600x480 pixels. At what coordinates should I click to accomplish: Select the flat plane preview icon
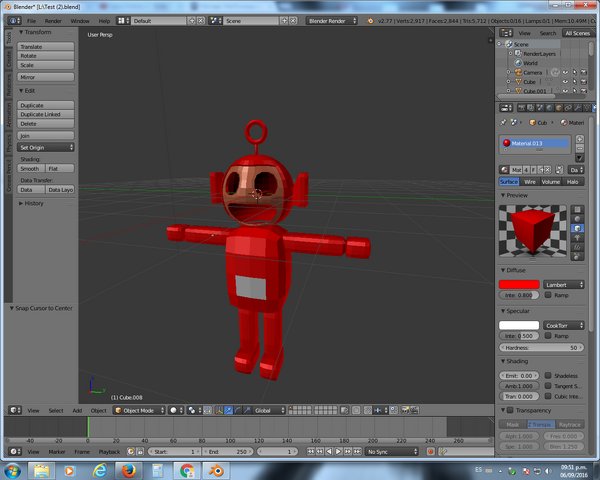click(x=577, y=209)
